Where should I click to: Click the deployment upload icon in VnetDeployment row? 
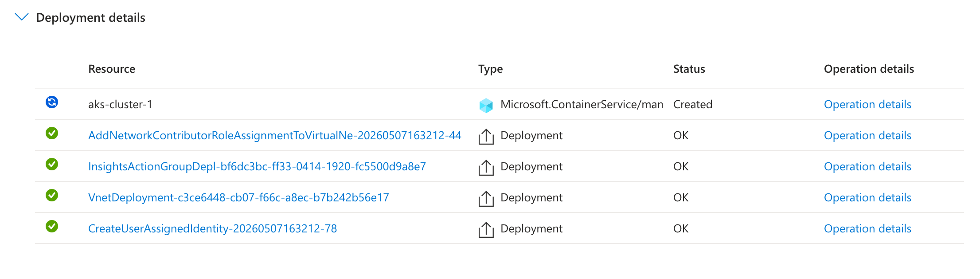tap(486, 198)
